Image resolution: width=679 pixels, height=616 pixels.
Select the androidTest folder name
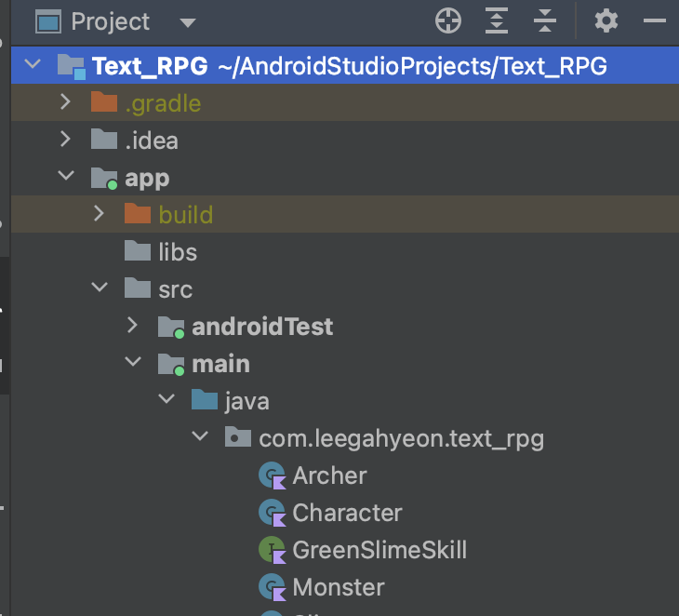(x=262, y=327)
